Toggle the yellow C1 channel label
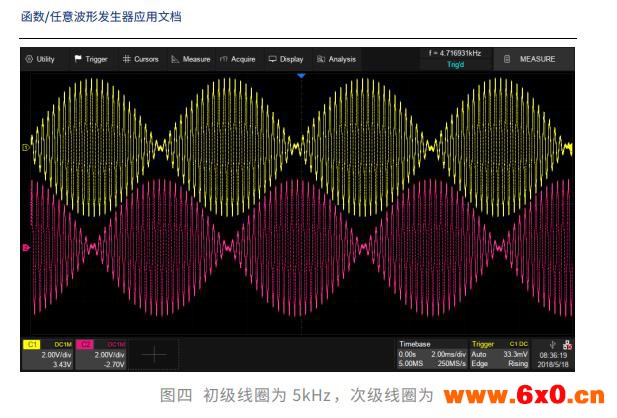The width and height of the screenshot is (617, 418). pyautogui.click(x=31, y=343)
